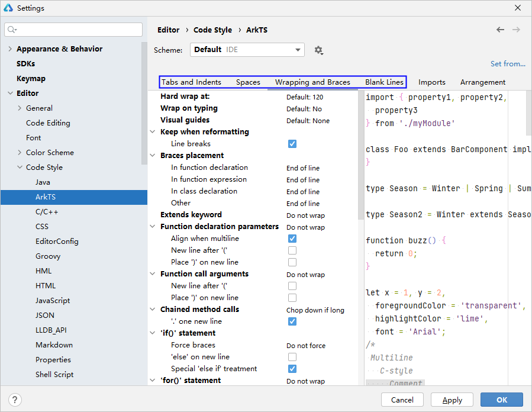This screenshot has height=412, width=532.
Task: Collapse Function call arguments group
Action: coord(153,274)
